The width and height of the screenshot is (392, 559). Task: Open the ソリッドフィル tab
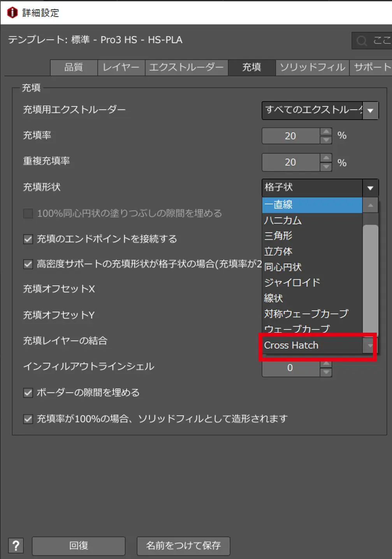(x=312, y=67)
